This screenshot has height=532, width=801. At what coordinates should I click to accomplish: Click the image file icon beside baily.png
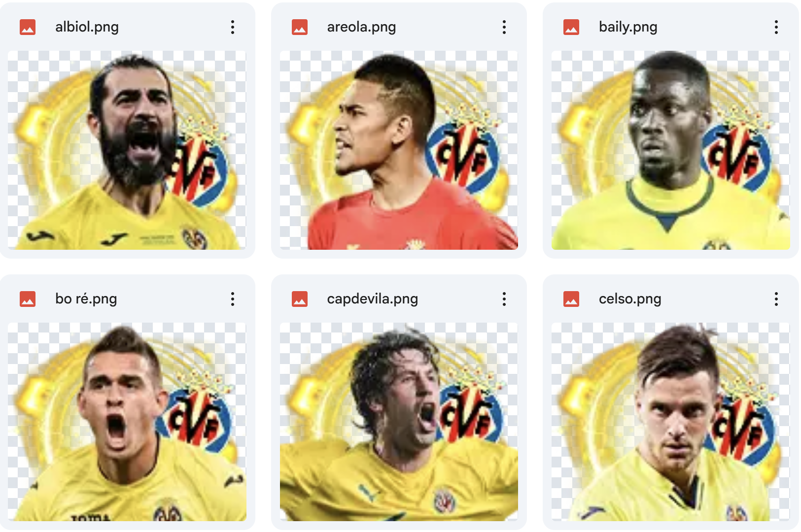point(571,27)
